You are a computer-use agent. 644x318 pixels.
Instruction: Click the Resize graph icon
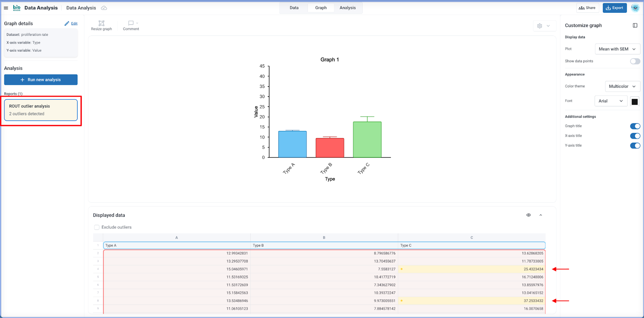click(101, 23)
